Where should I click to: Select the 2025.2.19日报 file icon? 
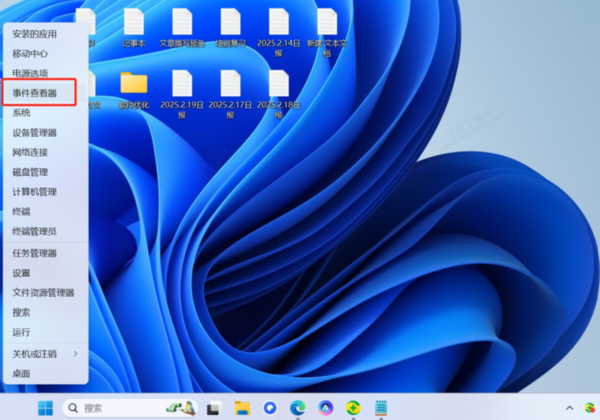click(182, 94)
